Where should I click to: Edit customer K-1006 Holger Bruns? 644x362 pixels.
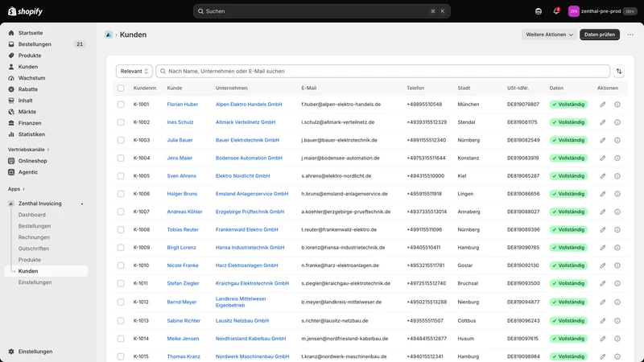pyautogui.click(x=602, y=194)
